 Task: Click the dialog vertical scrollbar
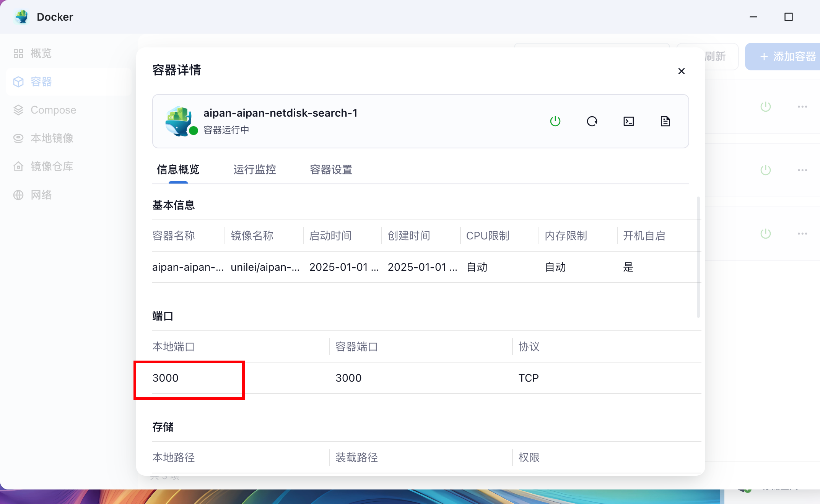pos(698,257)
